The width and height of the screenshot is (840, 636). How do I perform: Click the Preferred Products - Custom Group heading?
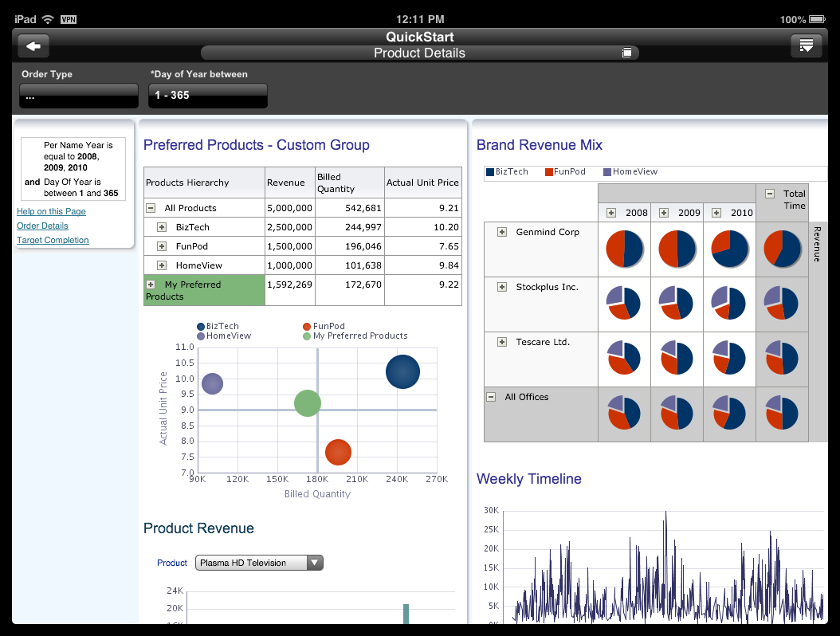[257, 145]
